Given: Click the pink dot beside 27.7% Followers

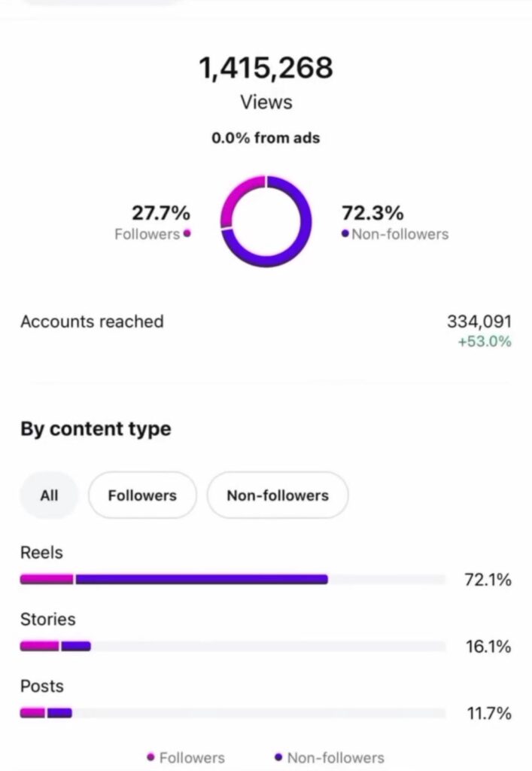Looking at the screenshot, I should click(187, 233).
